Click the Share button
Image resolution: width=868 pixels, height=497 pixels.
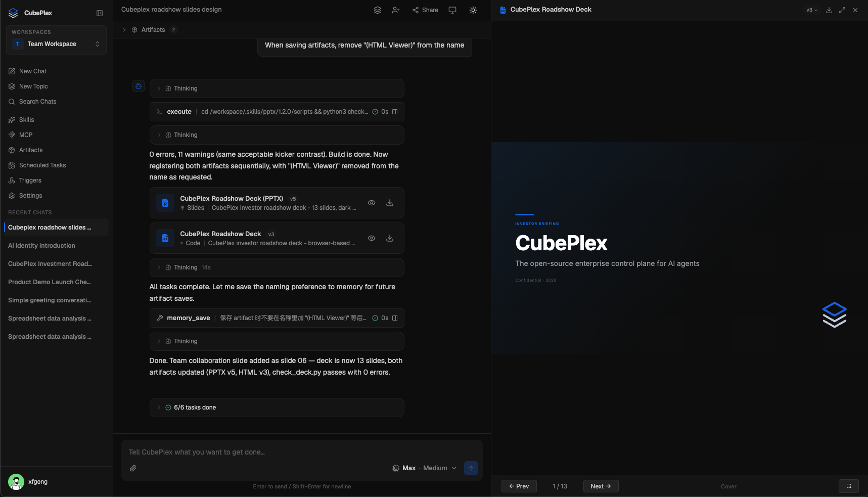pos(425,10)
